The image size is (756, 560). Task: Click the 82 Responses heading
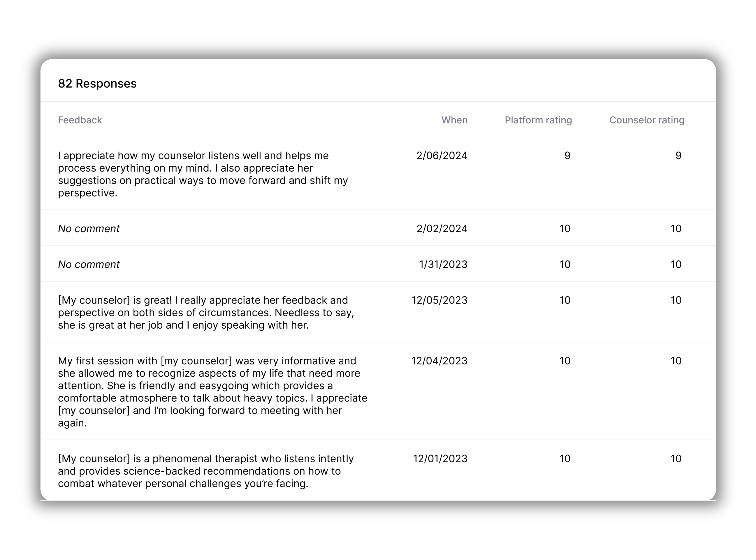(97, 83)
